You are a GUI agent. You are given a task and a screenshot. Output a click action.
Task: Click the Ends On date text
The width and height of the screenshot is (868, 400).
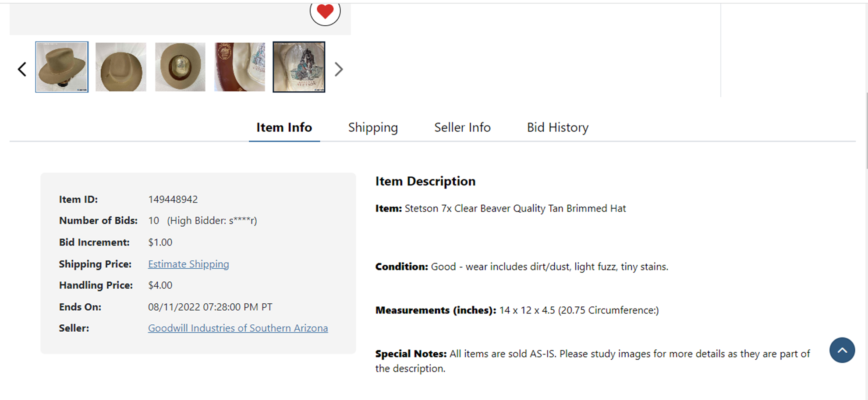coord(210,307)
